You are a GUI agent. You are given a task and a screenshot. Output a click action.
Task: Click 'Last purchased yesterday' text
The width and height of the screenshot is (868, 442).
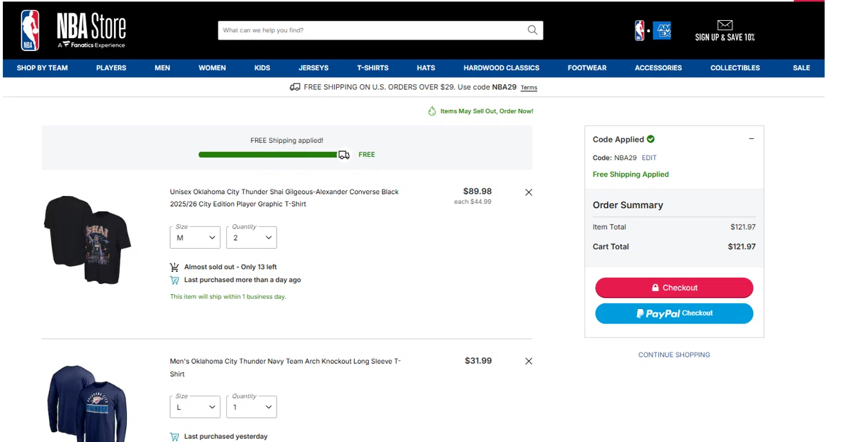(226, 436)
